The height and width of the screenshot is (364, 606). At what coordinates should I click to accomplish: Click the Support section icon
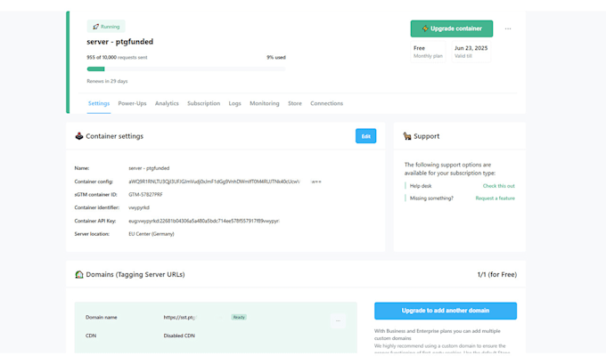407,136
